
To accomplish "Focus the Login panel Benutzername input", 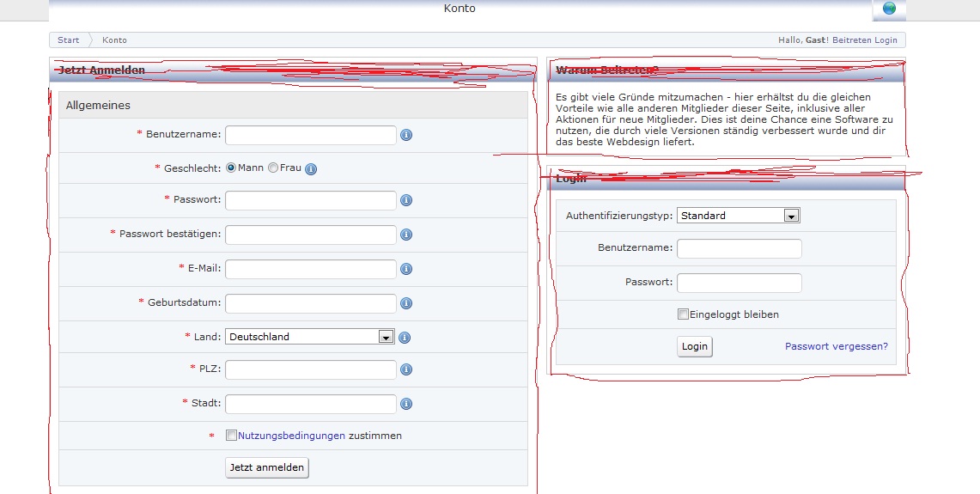I will click(x=740, y=248).
